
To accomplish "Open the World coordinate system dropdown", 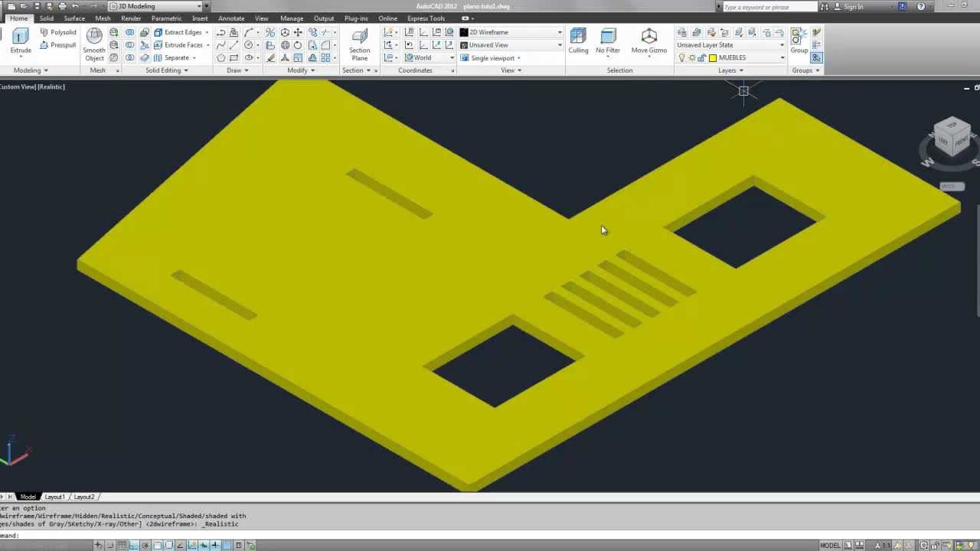I will point(430,58).
